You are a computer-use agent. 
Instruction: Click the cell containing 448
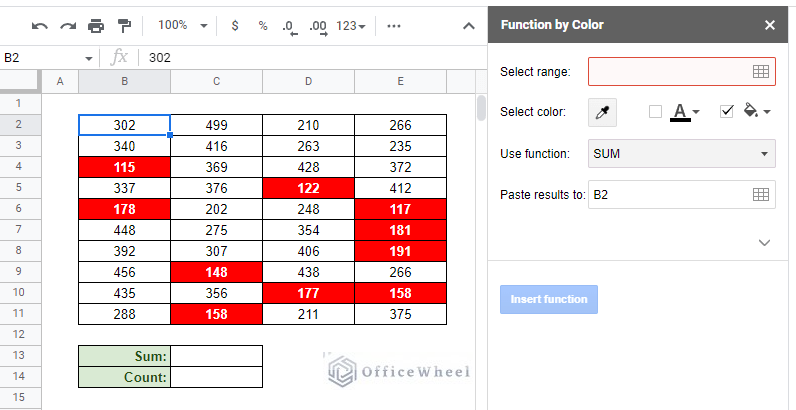tap(124, 230)
